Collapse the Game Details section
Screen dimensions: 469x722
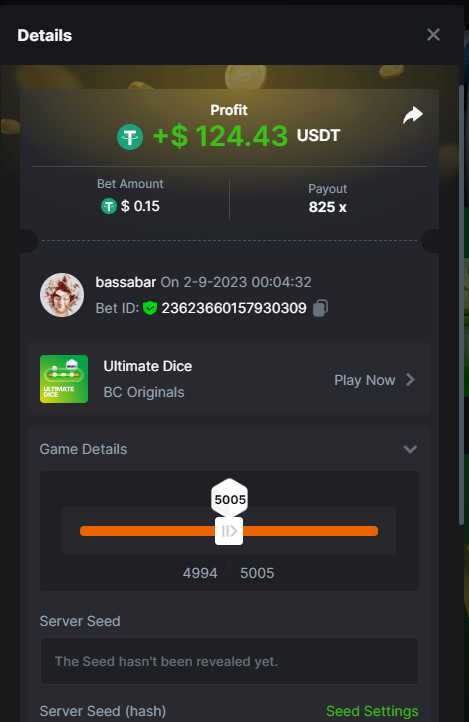tap(410, 449)
